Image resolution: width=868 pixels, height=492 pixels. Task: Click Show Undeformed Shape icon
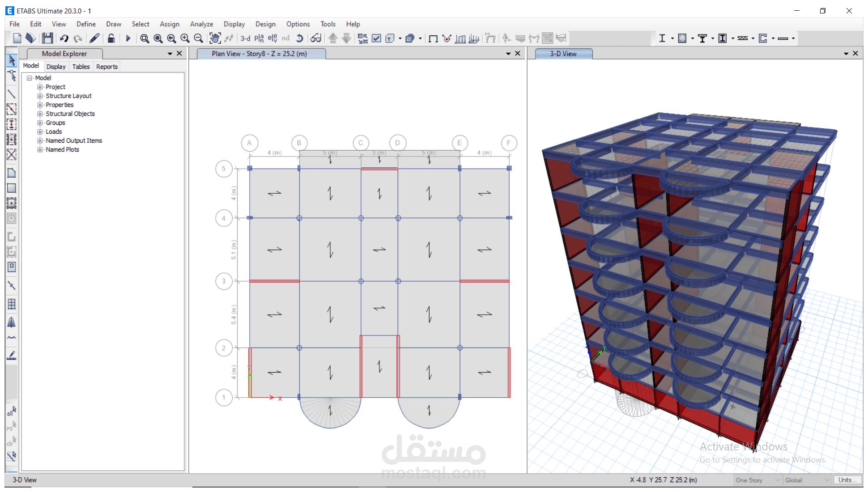[433, 38]
